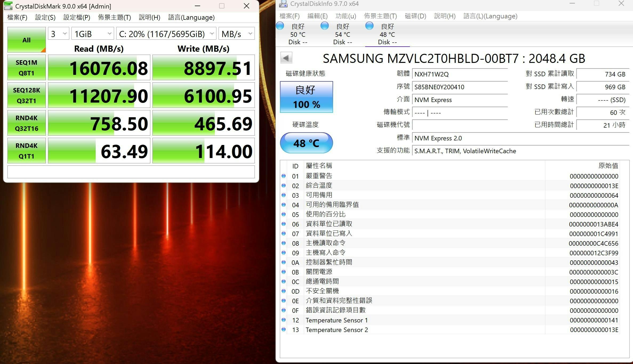Click status dot for 09 主機寫入命令

[x=284, y=253]
